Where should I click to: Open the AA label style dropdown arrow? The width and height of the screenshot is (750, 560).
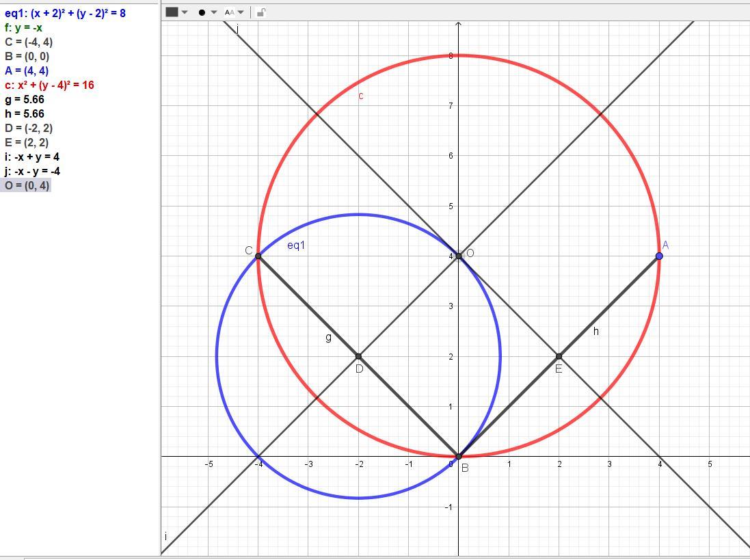[x=241, y=12]
